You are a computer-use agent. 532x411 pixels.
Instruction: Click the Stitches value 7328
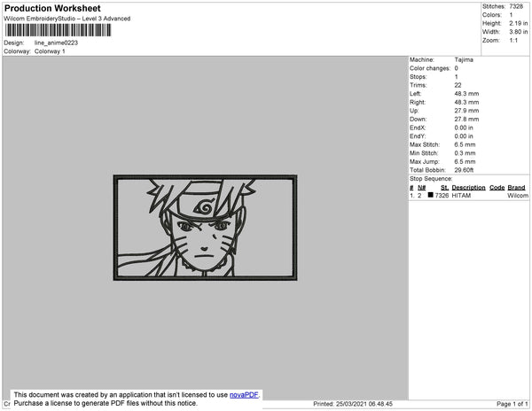[516, 6]
